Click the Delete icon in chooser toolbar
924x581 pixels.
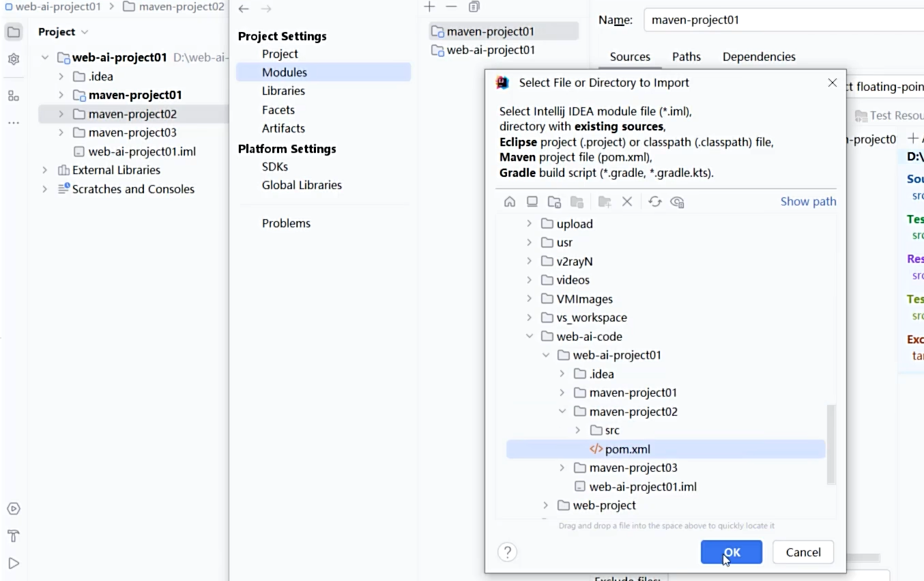click(627, 202)
